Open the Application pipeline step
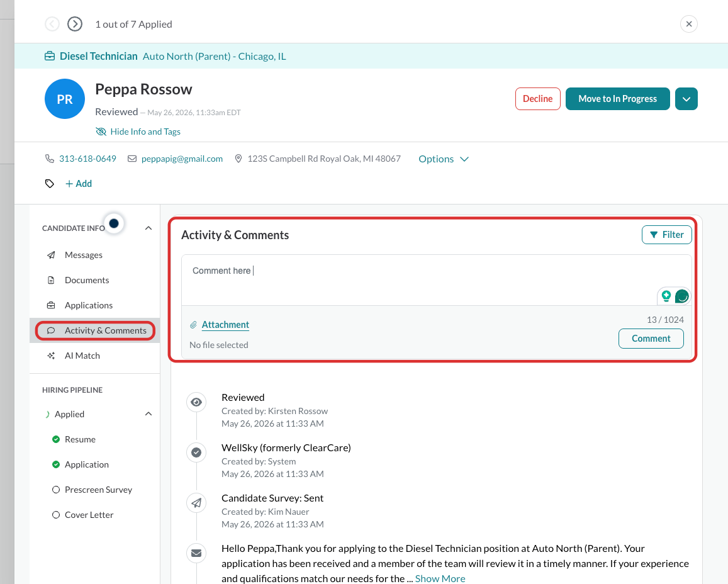The width and height of the screenshot is (728, 584). (x=86, y=464)
